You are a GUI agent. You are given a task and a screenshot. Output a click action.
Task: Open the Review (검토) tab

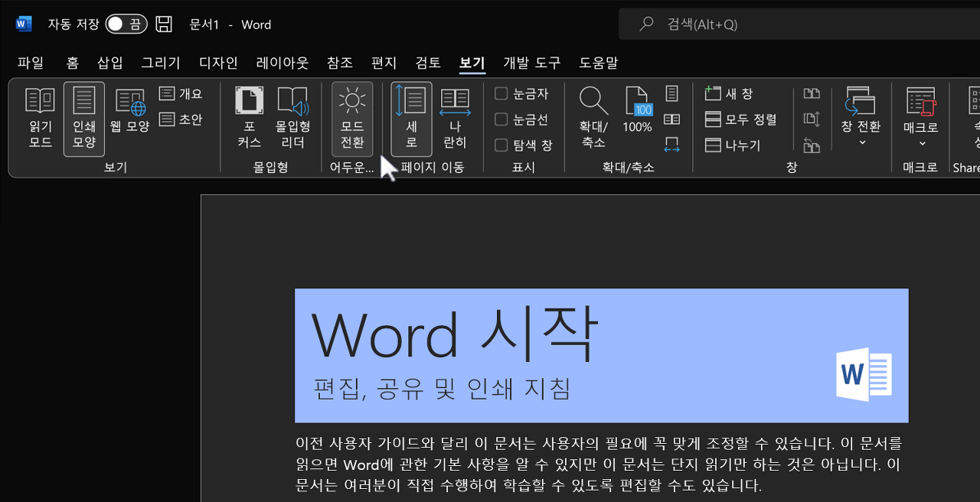click(x=428, y=63)
